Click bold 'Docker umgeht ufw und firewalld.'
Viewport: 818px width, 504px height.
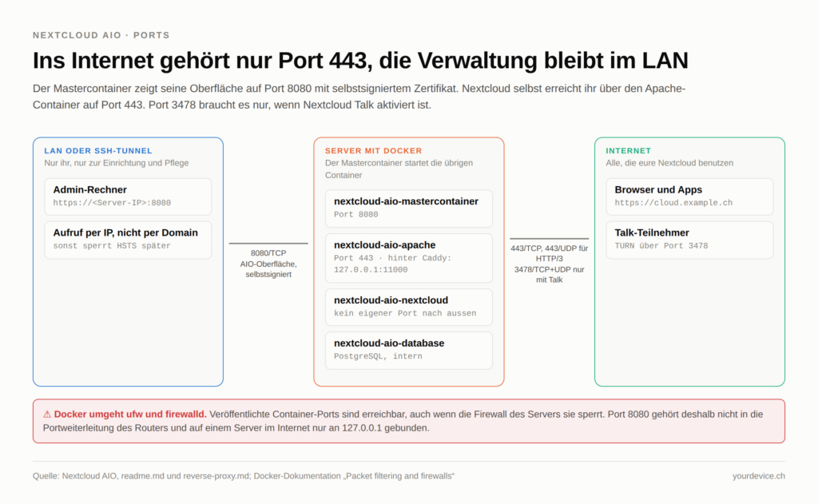pyautogui.click(x=130, y=415)
